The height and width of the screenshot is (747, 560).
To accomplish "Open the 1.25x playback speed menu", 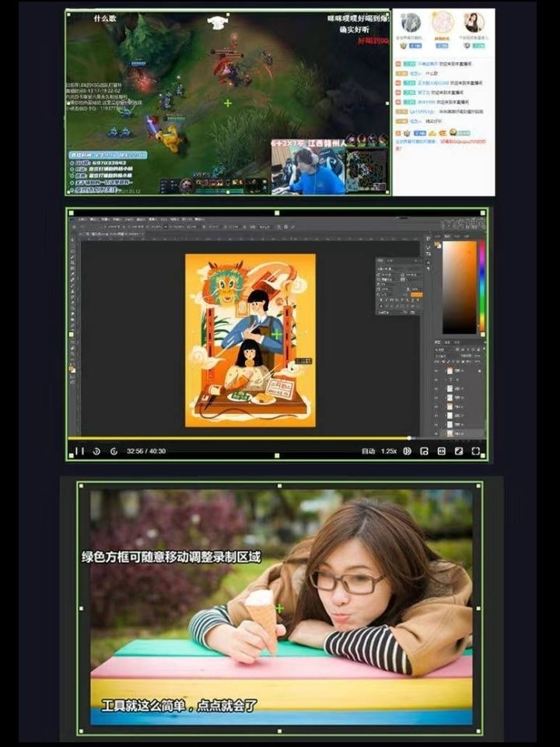I will pos(389,451).
